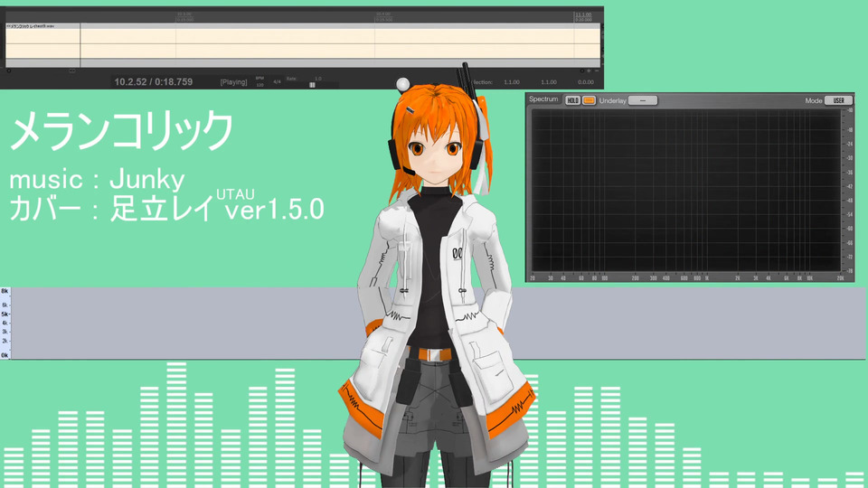
Task: Click the selection end value, the second 1.1.00
Action: point(549,82)
